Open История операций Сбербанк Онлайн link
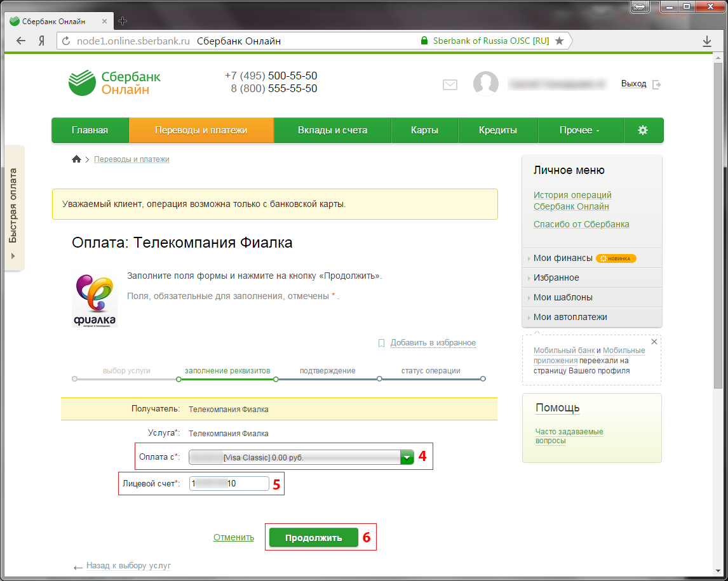Viewport: 728px width, 581px height. (572, 201)
